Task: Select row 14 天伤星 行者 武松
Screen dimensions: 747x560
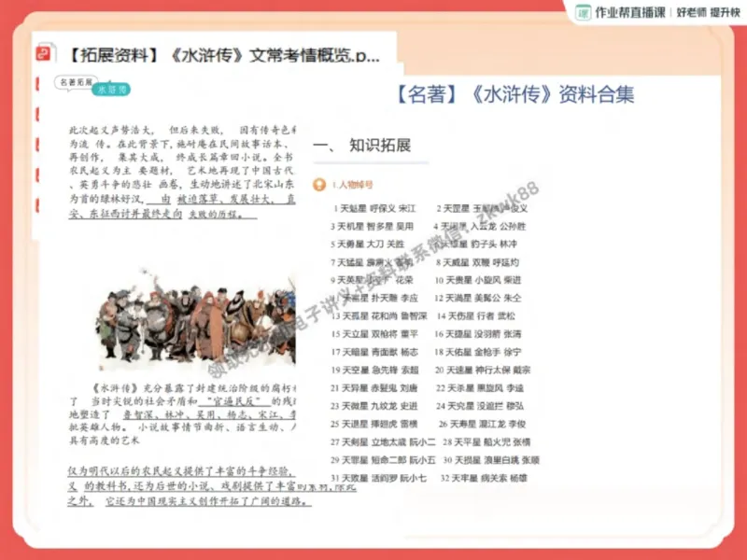Action: click(476, 316)
